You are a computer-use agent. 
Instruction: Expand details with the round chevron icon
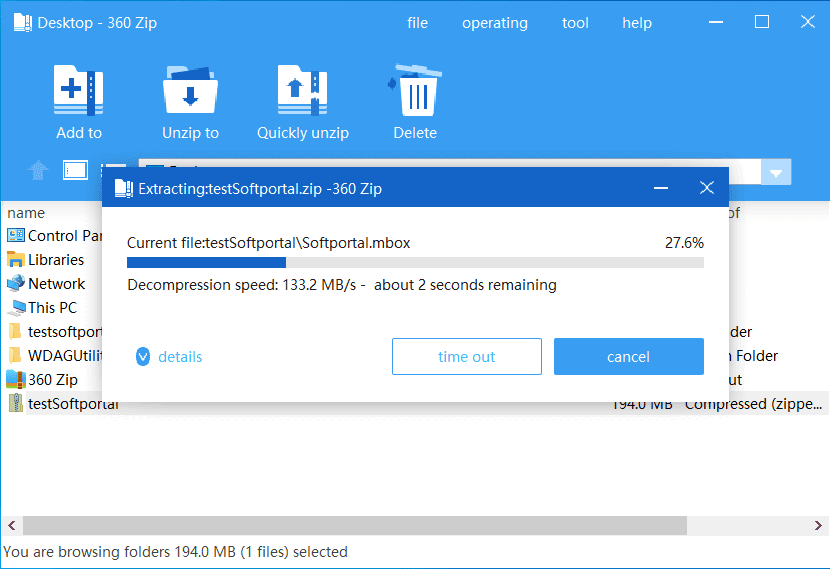(x=143, y=357)
